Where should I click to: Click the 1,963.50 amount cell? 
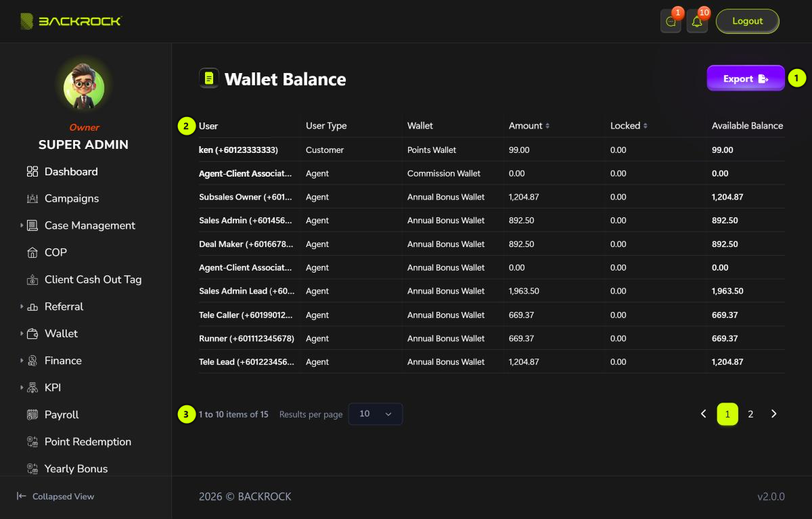click(x=524, y=291)
